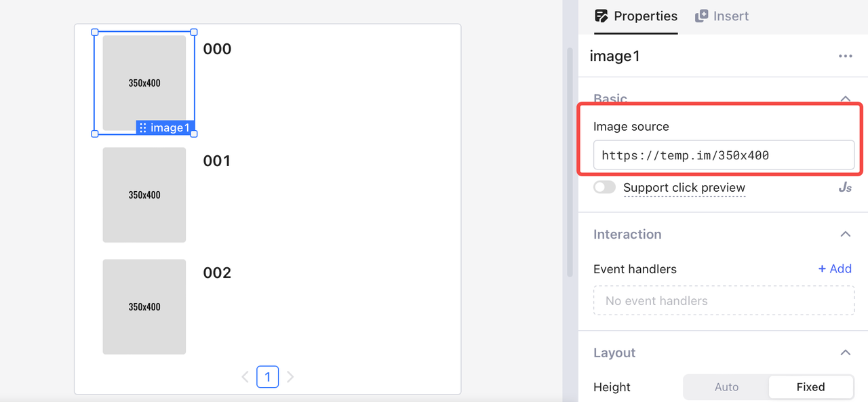
Task: Go to the next page arrow
Action: (290, 377)
